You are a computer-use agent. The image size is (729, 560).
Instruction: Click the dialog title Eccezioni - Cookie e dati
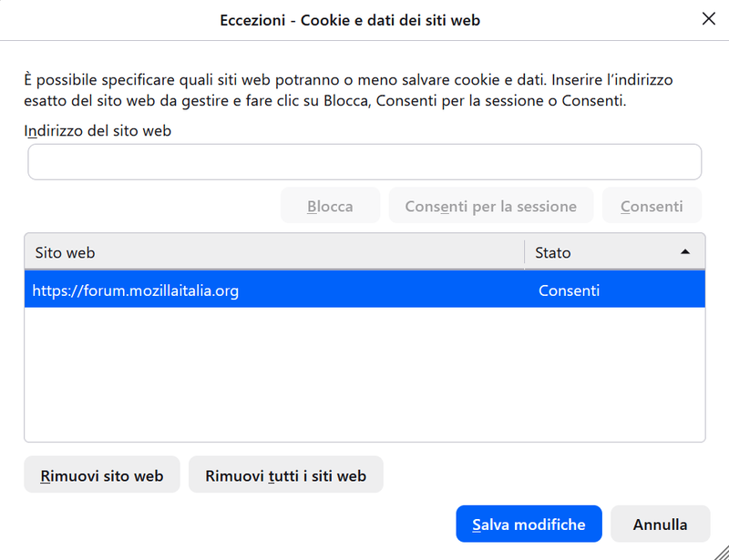pos(350,20)
